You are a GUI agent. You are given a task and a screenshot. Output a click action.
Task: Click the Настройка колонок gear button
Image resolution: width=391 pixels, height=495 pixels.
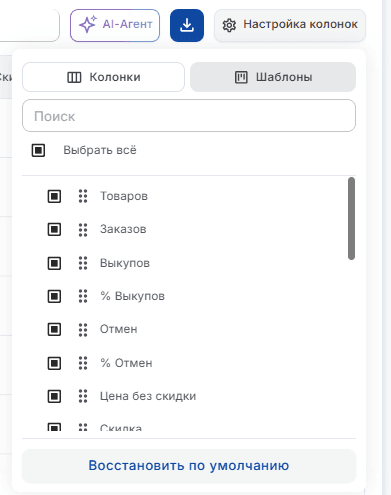click(x=290, y=25)
